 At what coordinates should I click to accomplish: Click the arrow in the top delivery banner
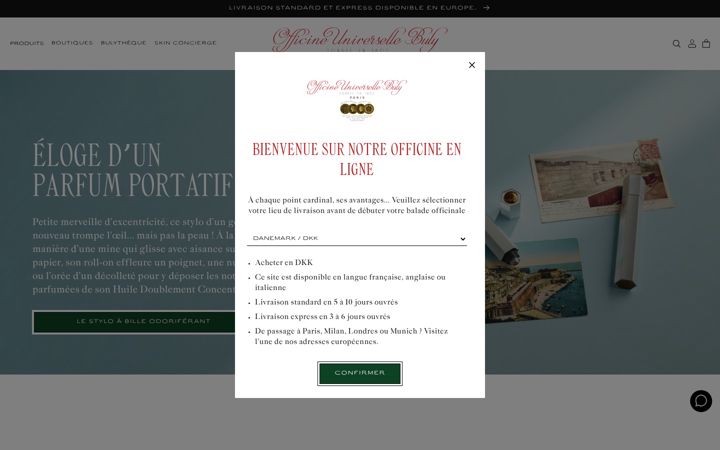[x=486, y=8]
